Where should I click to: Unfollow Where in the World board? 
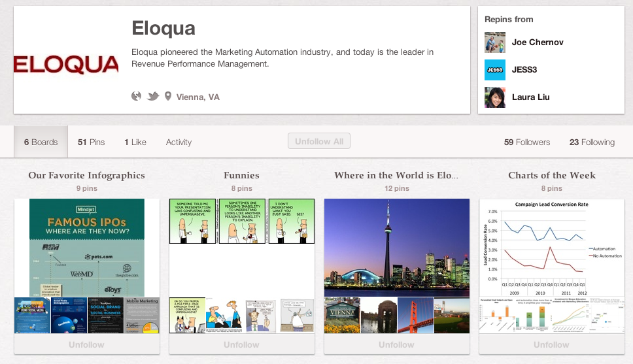coord(397,344)
